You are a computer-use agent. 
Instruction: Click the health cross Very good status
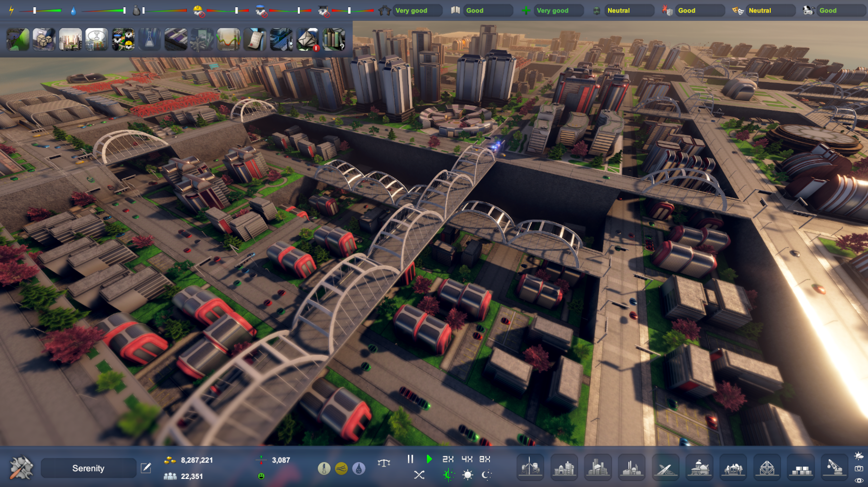[558, 10]
